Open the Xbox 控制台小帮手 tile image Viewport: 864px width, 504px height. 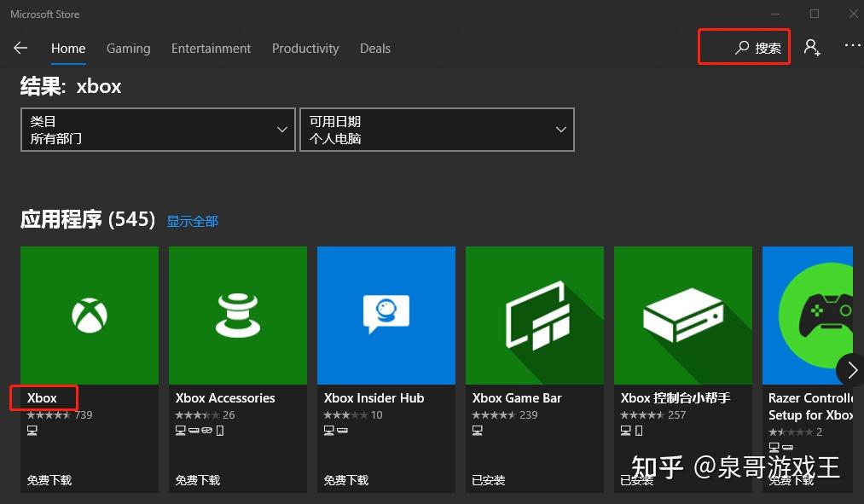pyautogui.click(x=683, y=315)
